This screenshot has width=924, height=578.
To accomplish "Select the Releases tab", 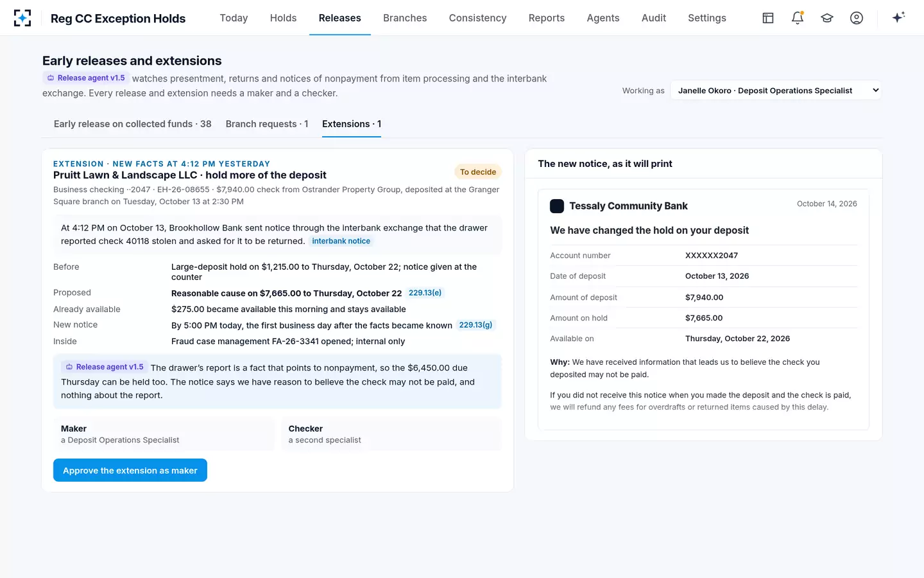I will point(339,18).
